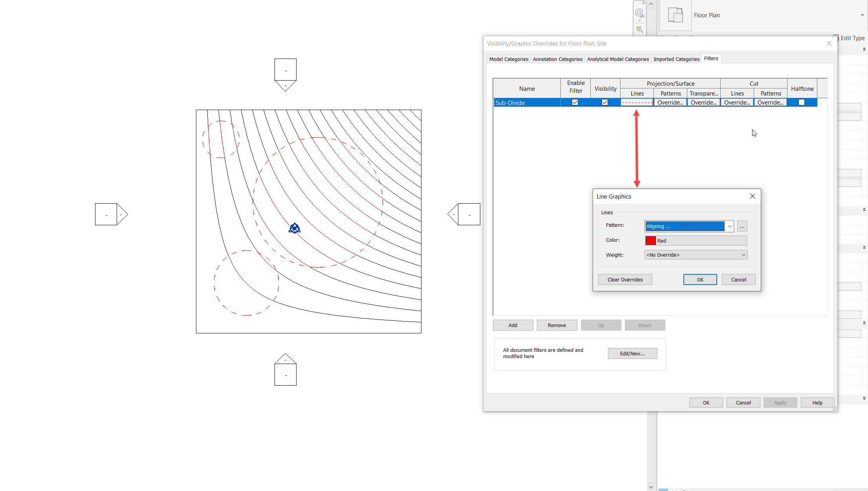This screenshot has height=491, width=868.
Task: Select the east elevation marker right of site
Action: point(464,214)
